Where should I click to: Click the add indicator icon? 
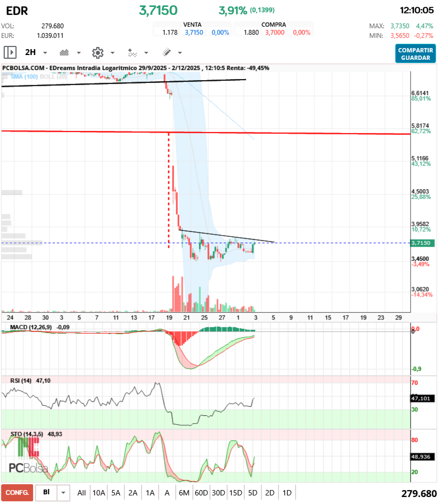(132, 53)
